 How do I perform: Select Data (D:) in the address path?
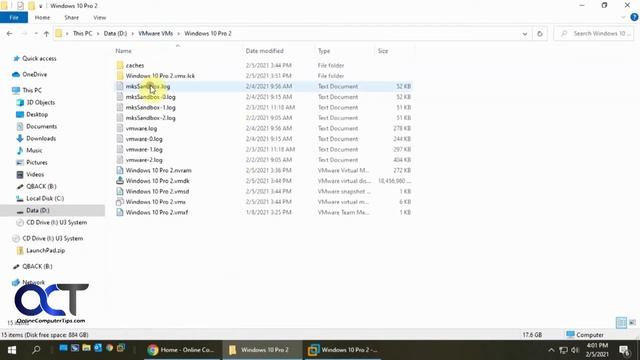click(x=115, y=33)
